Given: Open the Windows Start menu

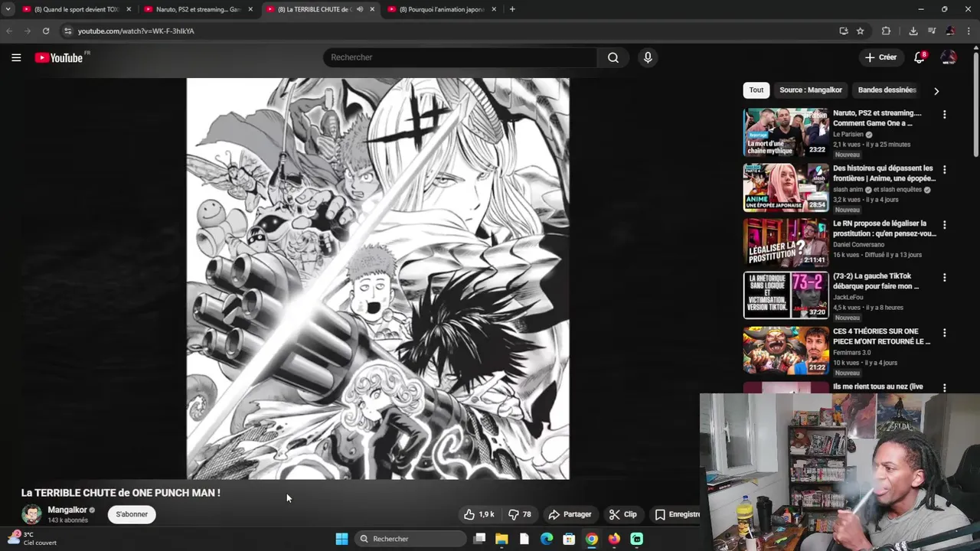Looking at the screenshot, I should click(341, 539).
